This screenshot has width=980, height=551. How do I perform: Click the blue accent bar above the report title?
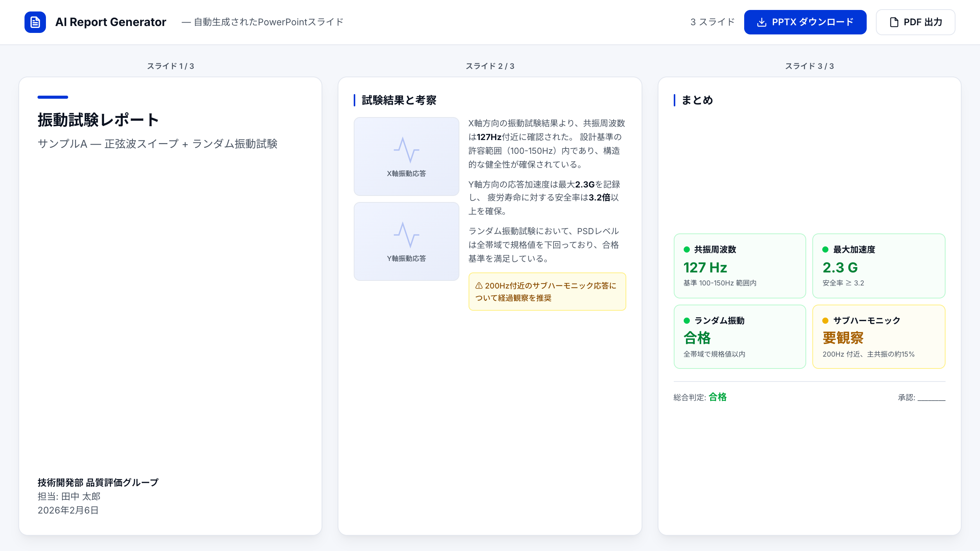(52, 97)
